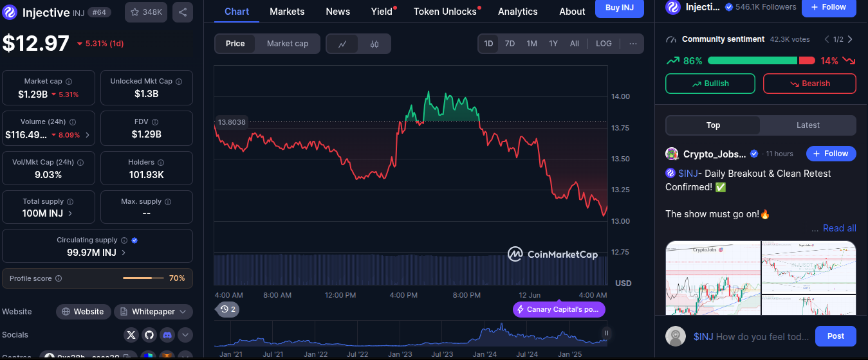
Task: Click the share icon beside 348K
Action: (x=183, y=12)
